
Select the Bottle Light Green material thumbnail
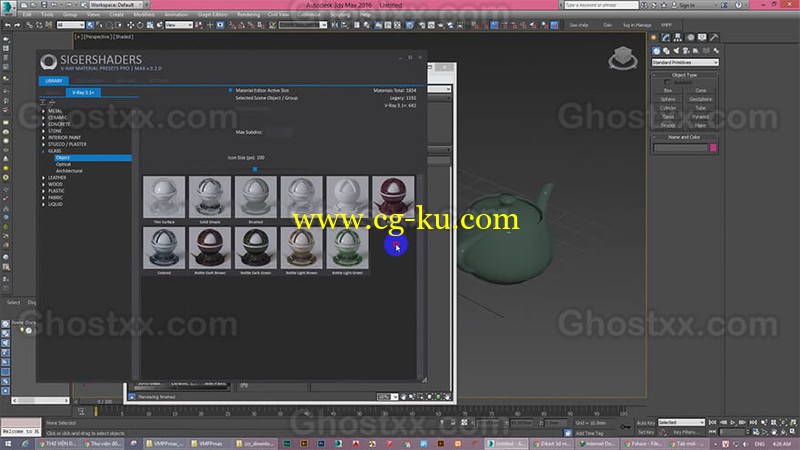coord(347,248)
